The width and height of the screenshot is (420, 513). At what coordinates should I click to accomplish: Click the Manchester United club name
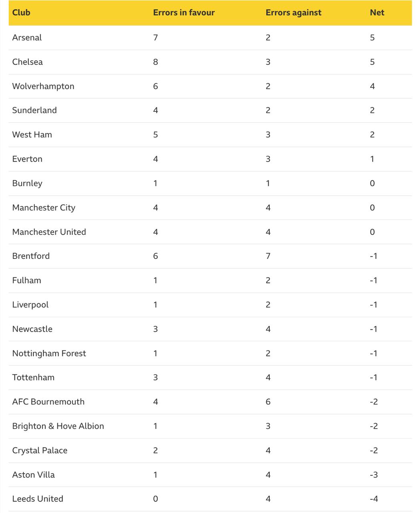tap(49, 232)
